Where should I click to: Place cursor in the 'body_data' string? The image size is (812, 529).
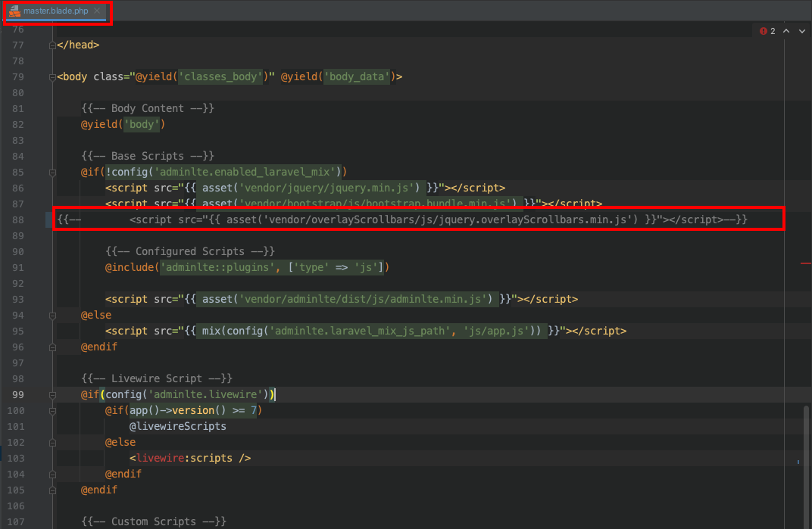[x=357, y=76]
